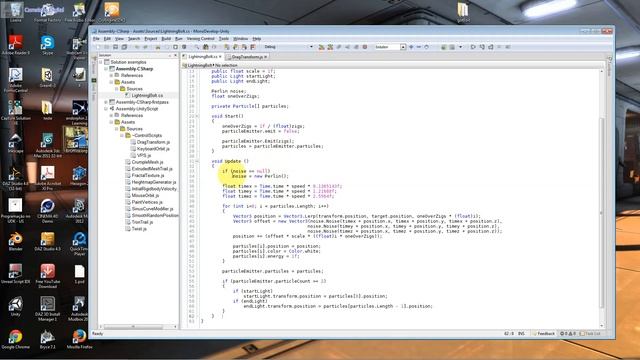Viewport: 640px width, 360px height.
Task: Click the Feedback button in status bar
Action: (544, 334)
